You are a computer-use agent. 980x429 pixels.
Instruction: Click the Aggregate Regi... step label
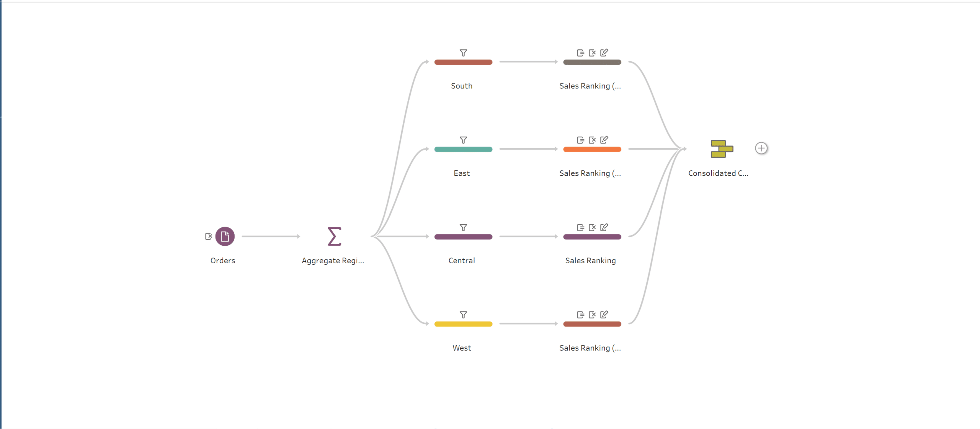(333, 261)
